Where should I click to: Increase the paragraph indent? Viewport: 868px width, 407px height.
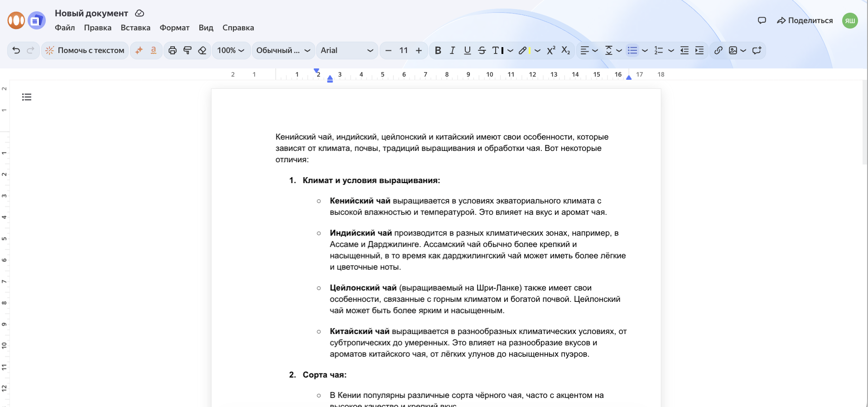point(699,50)
